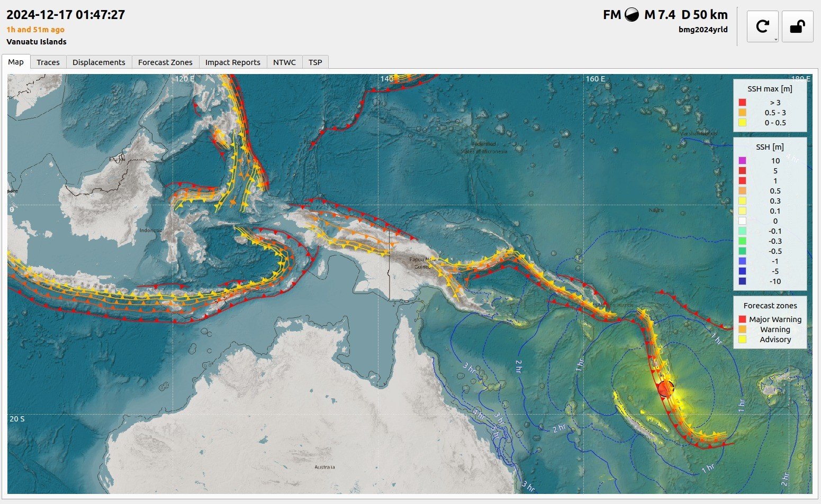Open the Impact Reports tab
821x504 pixels.
(233, 62)
